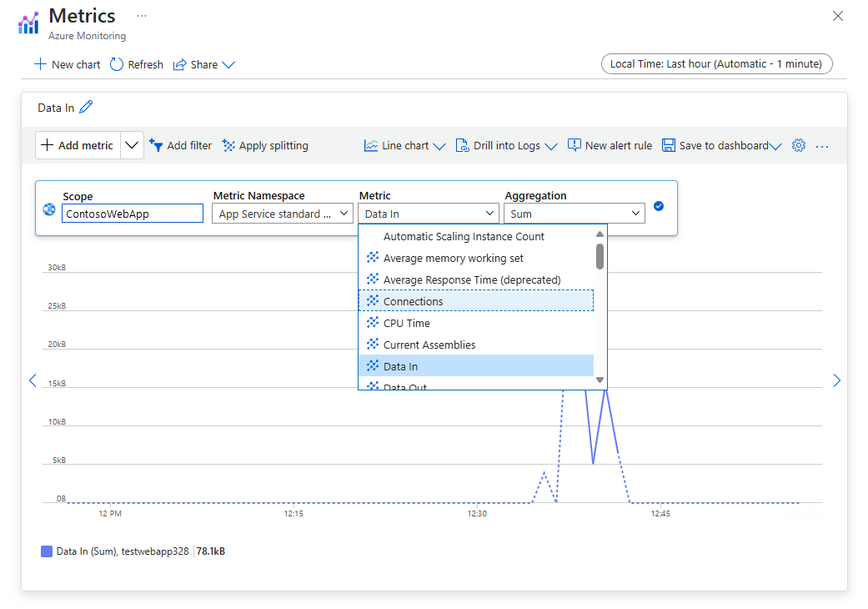This screenshot has width=868, height=609.
Task: Click the Data In legend color swatch
Action: [x=47, y=551]
